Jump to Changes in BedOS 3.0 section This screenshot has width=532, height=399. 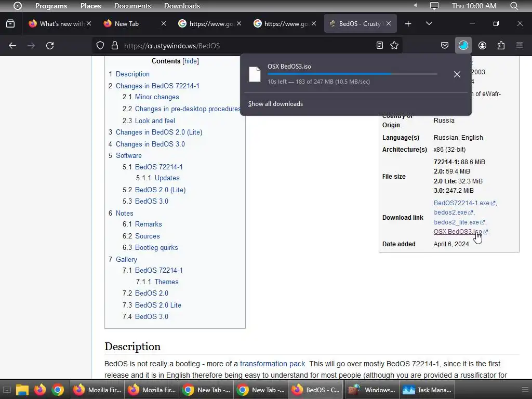[150, 144]
